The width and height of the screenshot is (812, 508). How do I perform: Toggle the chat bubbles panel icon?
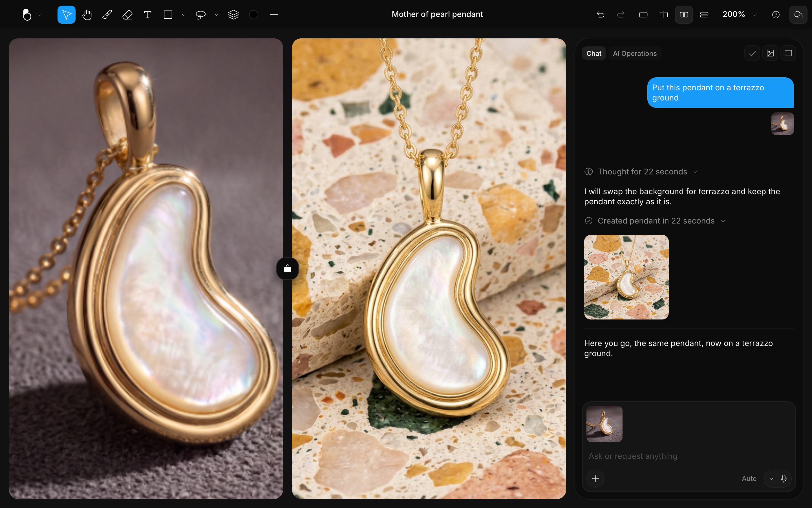coord(798,14)
